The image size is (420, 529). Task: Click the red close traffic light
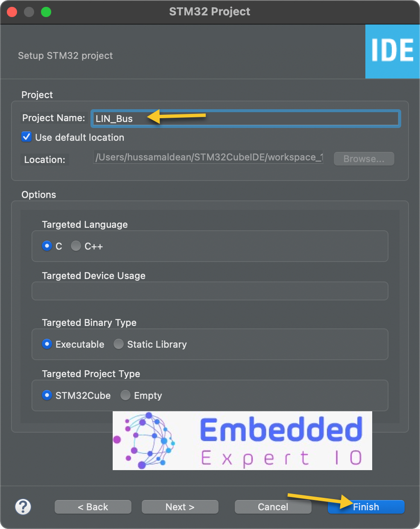tap(11, 12)
